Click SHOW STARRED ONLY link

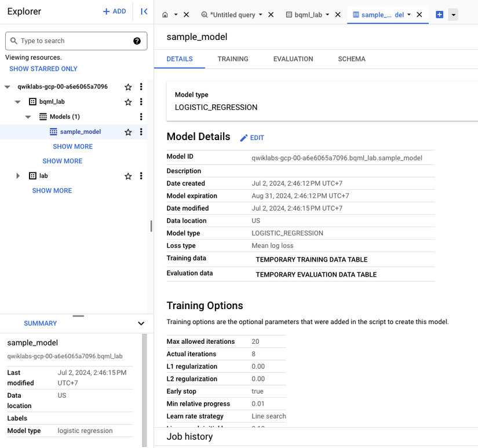coord(43,69)
